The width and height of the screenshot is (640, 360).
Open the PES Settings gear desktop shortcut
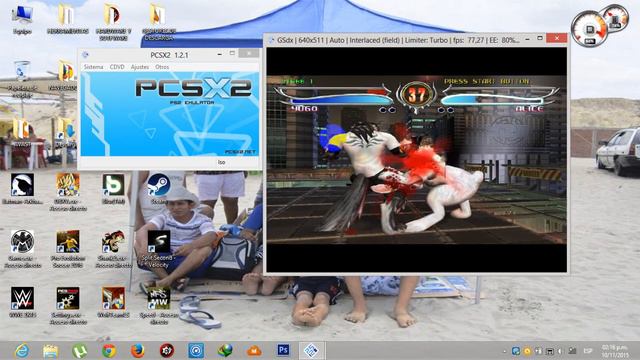(x=68, y=305)
